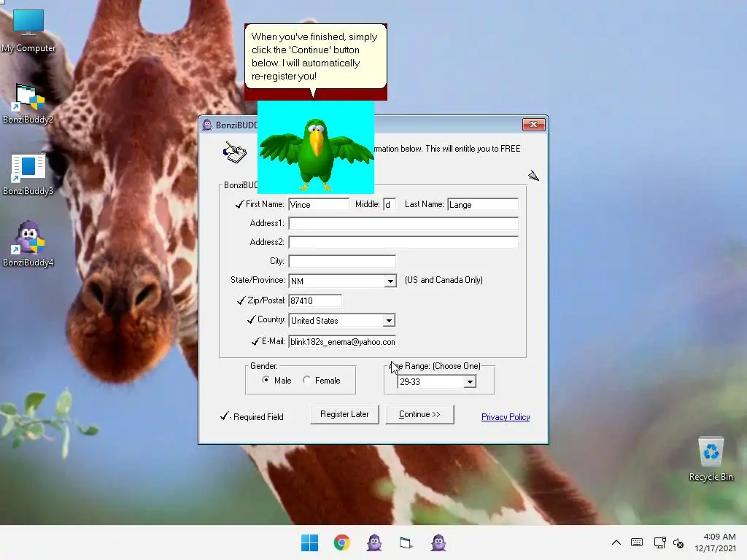Click the Continue >> button

tap(419, 414)
